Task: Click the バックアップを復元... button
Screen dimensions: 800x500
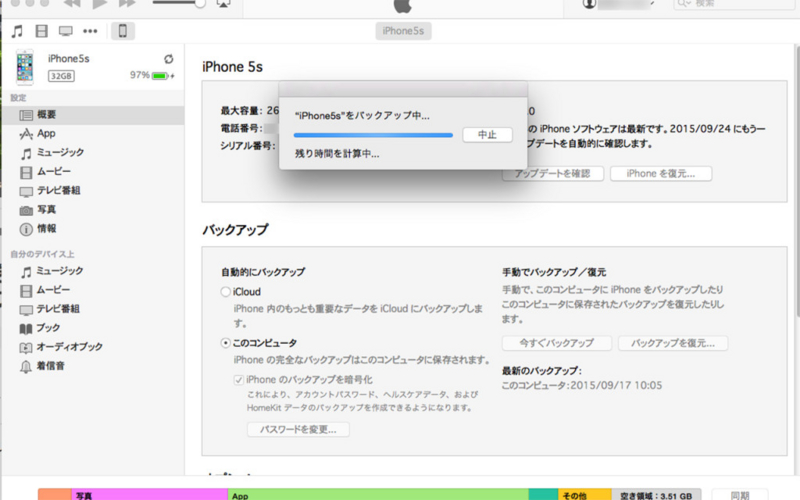Action: pyautogui.click(x=672, y=343)
